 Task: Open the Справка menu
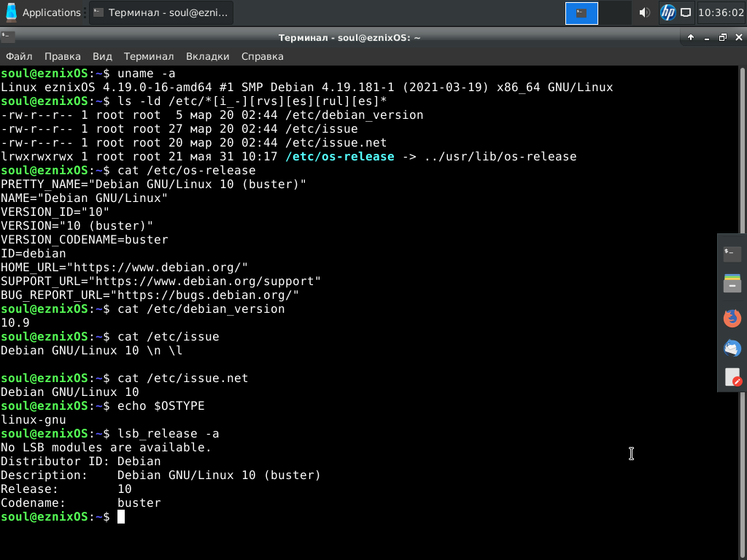[x=262, y=56]
